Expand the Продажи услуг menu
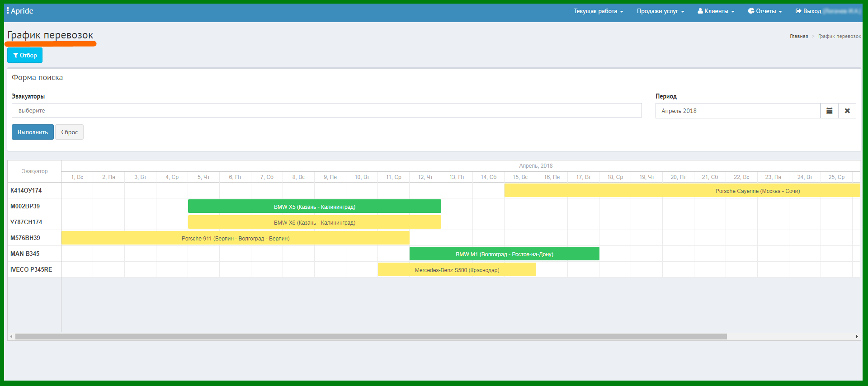 (x=660, y=11)
